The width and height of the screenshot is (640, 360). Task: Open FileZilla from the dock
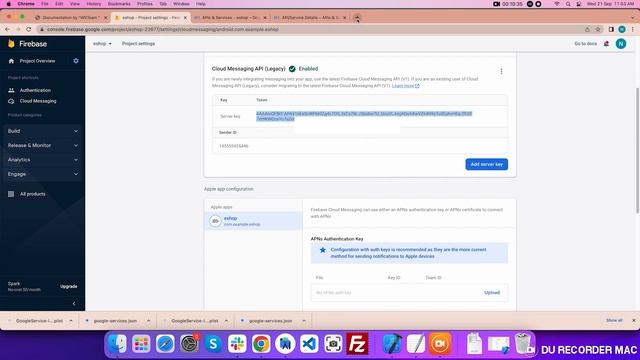(x=357, y=344)
